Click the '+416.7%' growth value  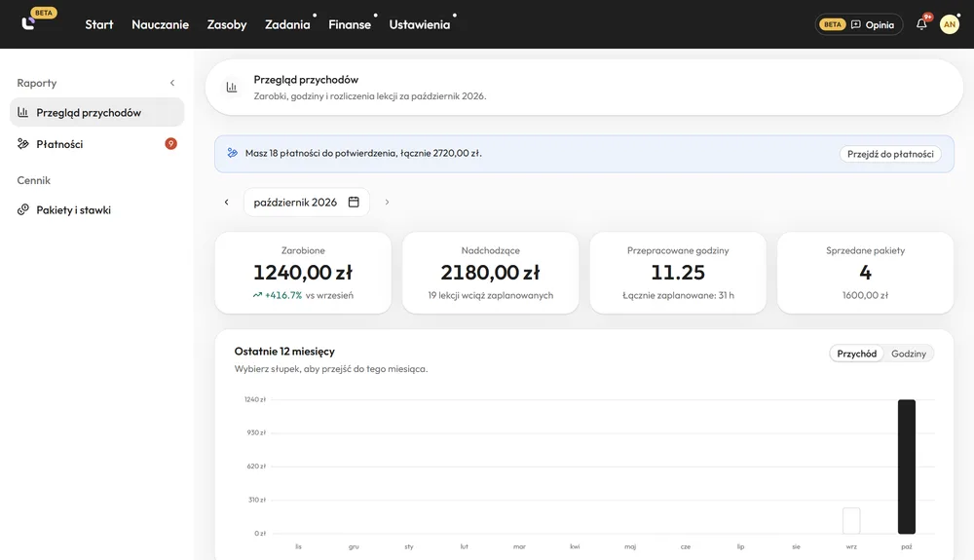point(283,295)
